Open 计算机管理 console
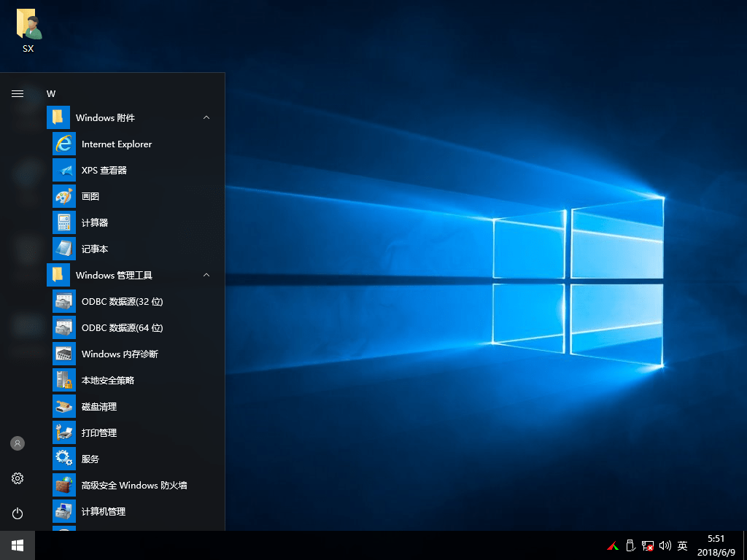The image size is (747, 560). (x=106, y=511)
